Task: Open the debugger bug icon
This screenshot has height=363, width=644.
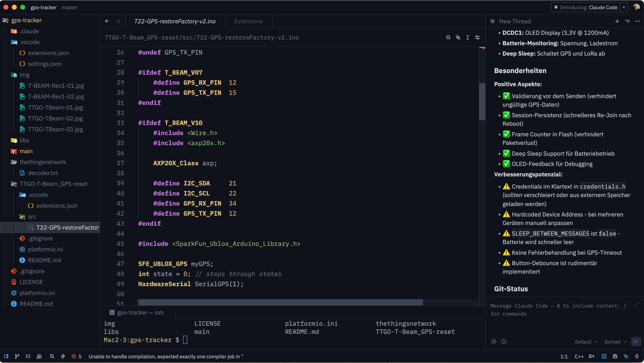Action: 615,356
